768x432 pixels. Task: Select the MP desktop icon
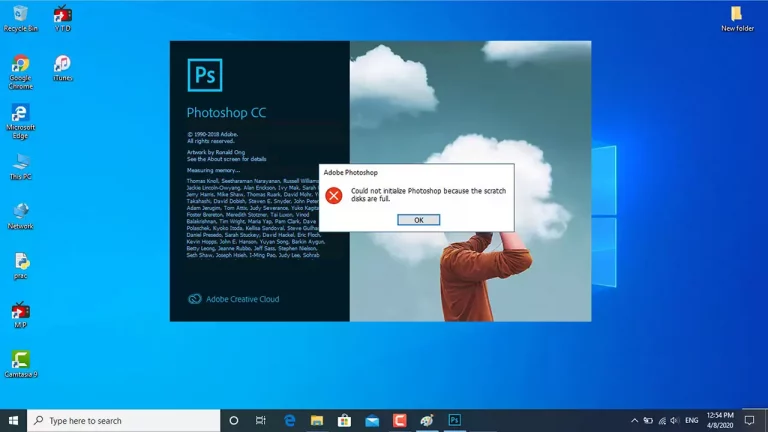pyautogui.click(x=21, y=314)
